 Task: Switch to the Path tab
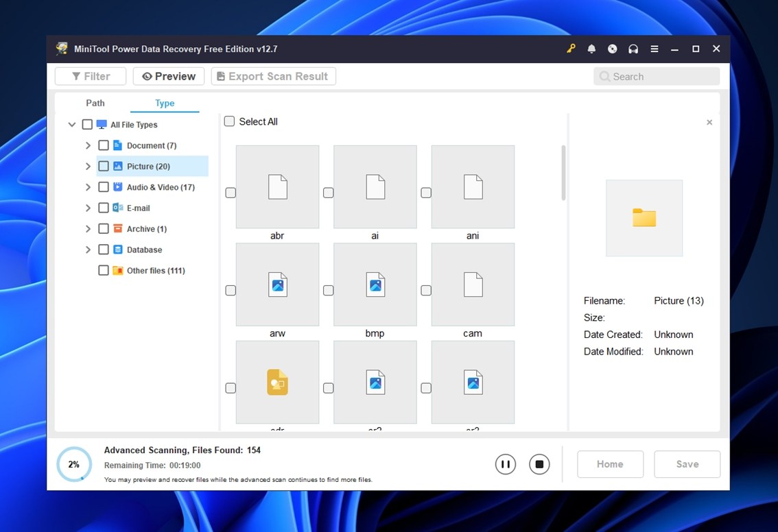coord(95,103)
